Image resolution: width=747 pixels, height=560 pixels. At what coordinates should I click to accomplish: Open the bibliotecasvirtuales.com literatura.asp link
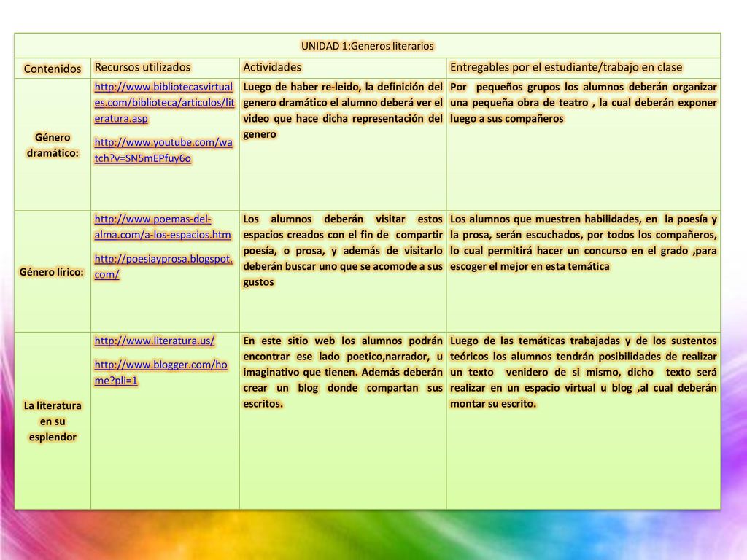(x=164, y=102)
